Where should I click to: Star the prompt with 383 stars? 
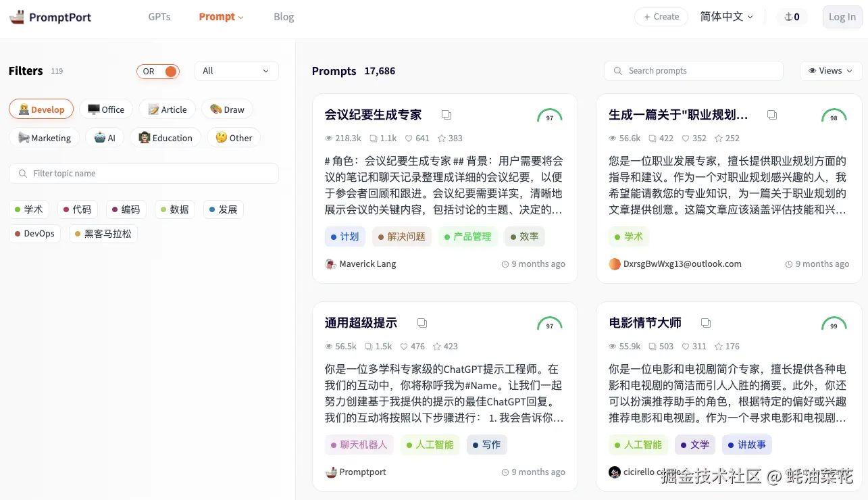pos(441,139)
